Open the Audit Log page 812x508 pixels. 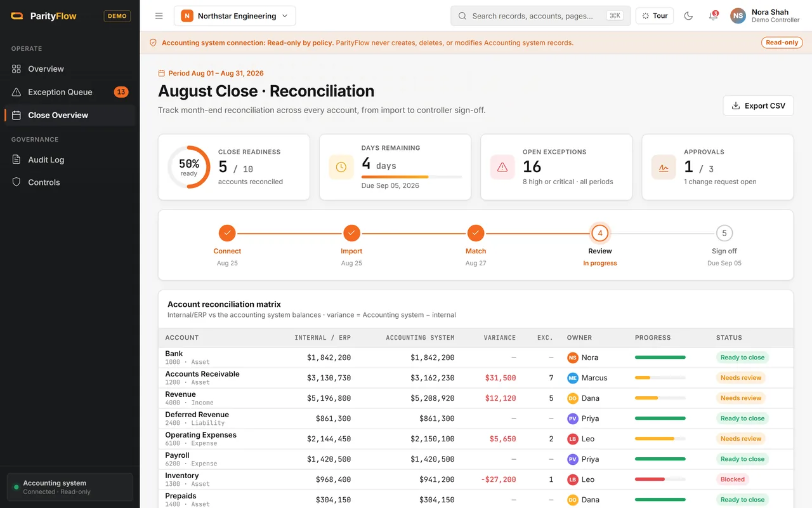point(70,159)
